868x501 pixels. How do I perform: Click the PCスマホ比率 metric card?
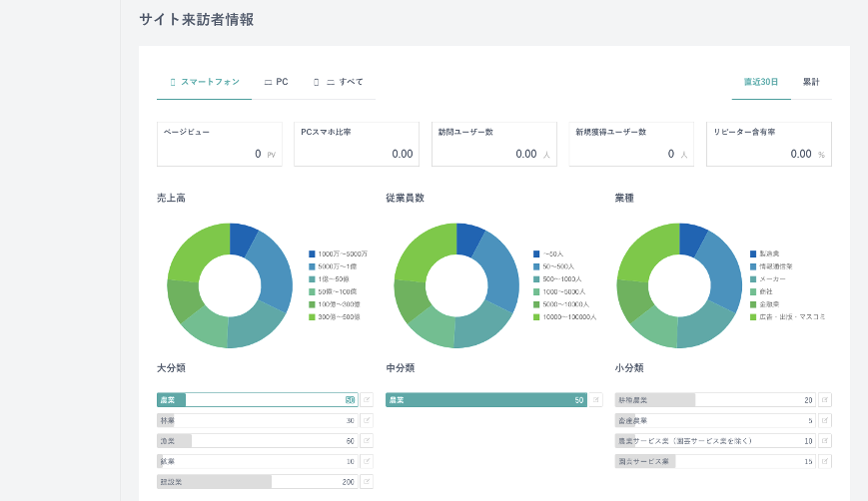click(357, 144)
